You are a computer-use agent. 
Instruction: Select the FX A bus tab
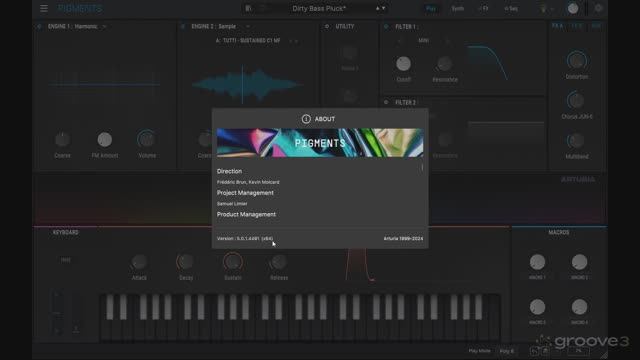coord(557,26)
